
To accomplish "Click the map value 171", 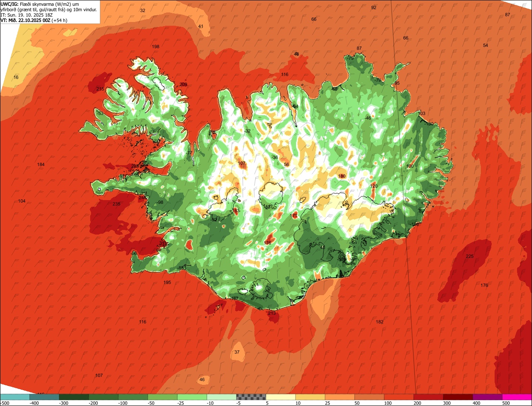I will point(294,215).
